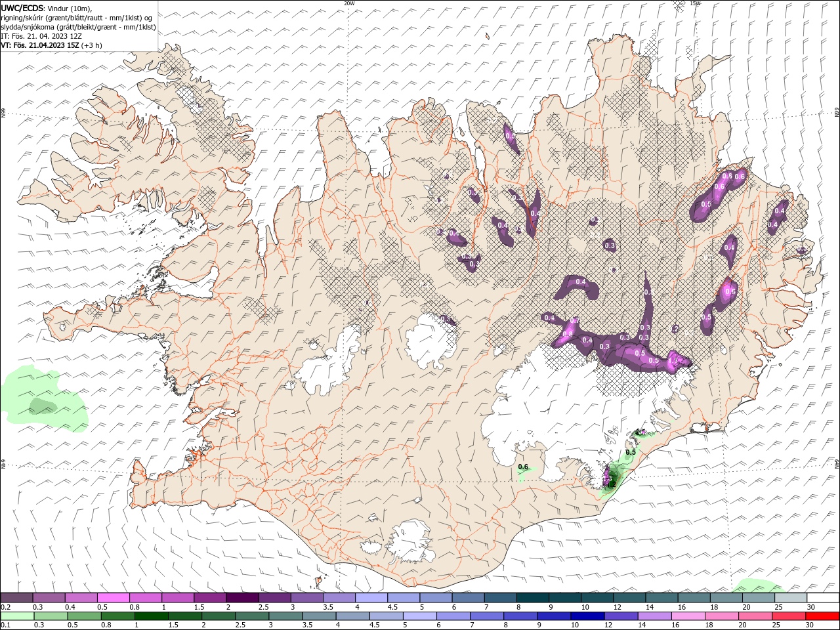Pick the snow scale swatch starting at 0.2
Screen dimensions: 840x630
pyautogui.click(x=16, y=598)
